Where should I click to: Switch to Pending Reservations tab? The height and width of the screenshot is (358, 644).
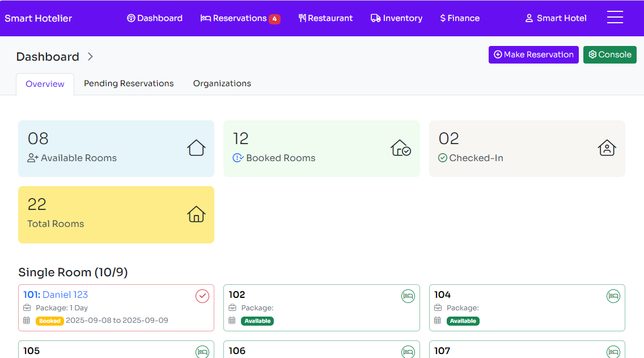[129, 83]
